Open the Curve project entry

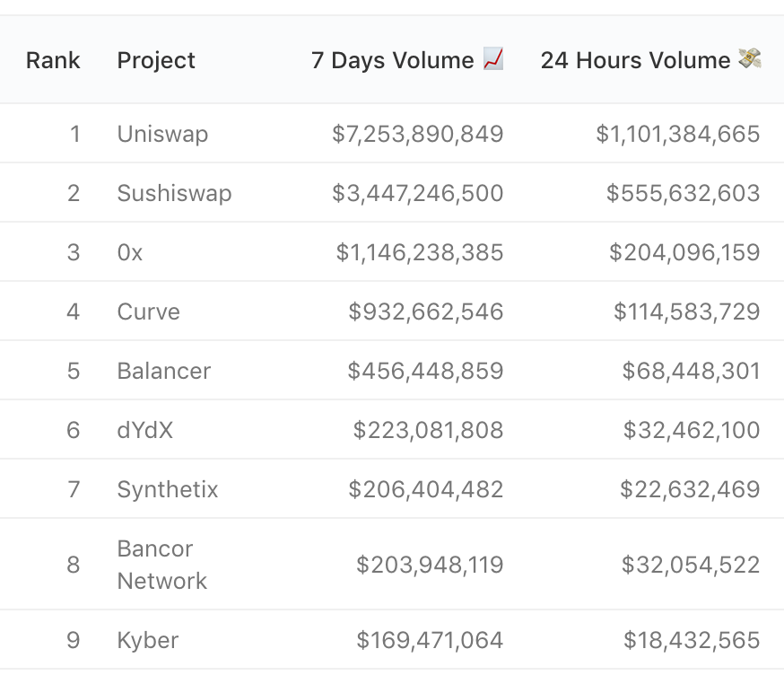click(x=148, y=311)
